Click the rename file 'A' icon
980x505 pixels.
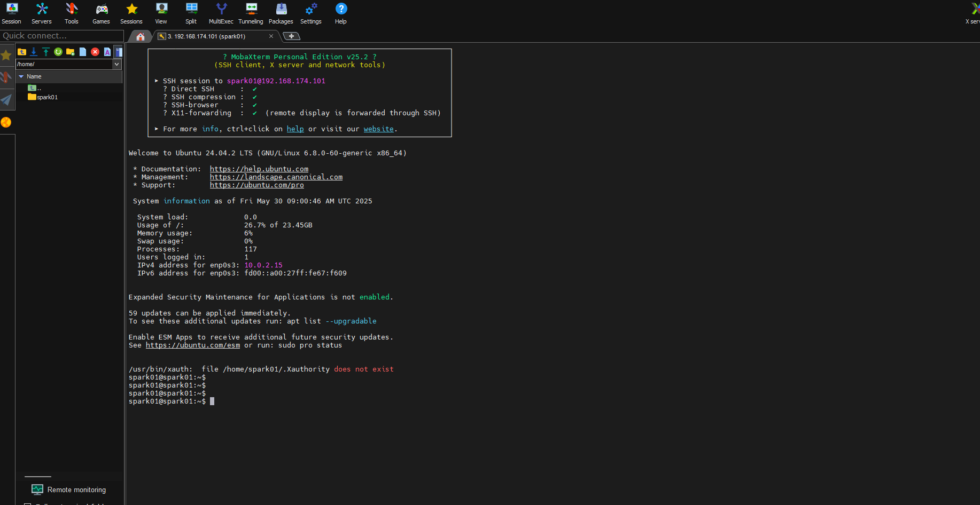click(x=107, y=52)
